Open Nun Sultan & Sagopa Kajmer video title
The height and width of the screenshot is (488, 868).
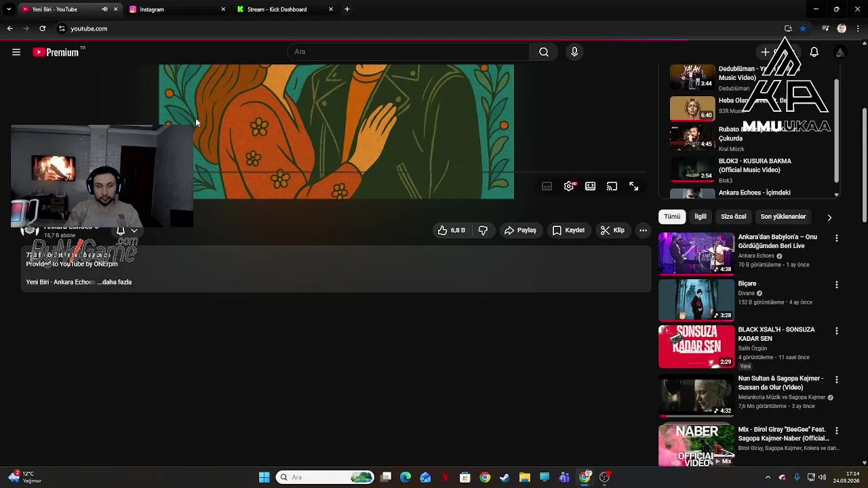click(x=781, y=383)
